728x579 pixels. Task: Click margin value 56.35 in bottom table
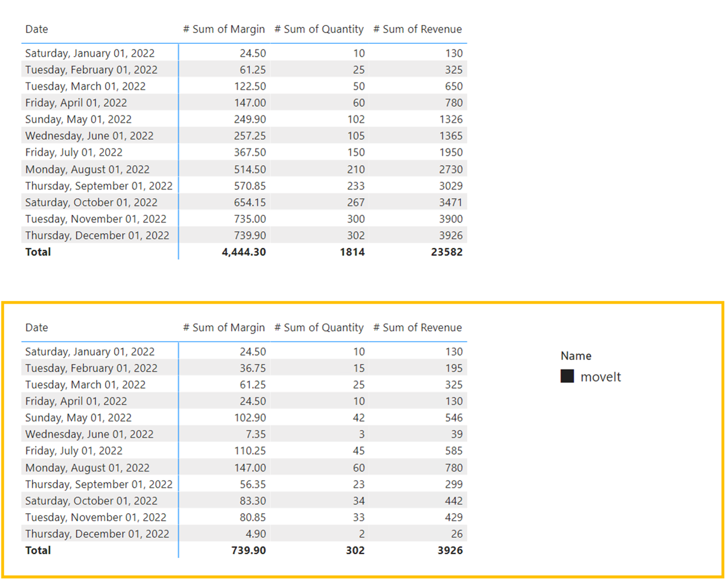tap(253, 484)
